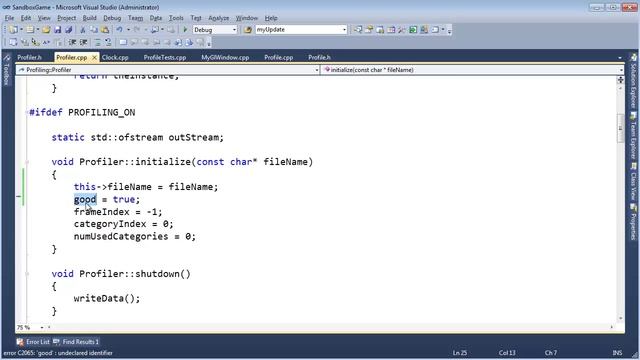Viewport: 640px width, 360px height.
Task: Click the line "frameIndex = -1;"
Action: pyautogui.click(x=118, y=212)
